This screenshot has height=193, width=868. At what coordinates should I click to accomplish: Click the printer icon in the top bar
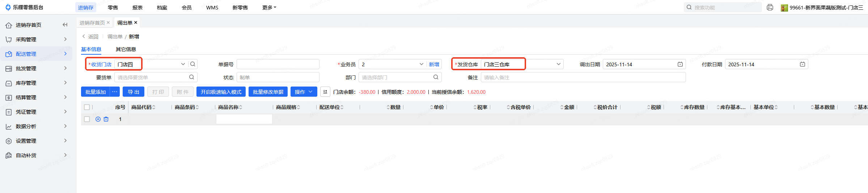click(770, 7)
